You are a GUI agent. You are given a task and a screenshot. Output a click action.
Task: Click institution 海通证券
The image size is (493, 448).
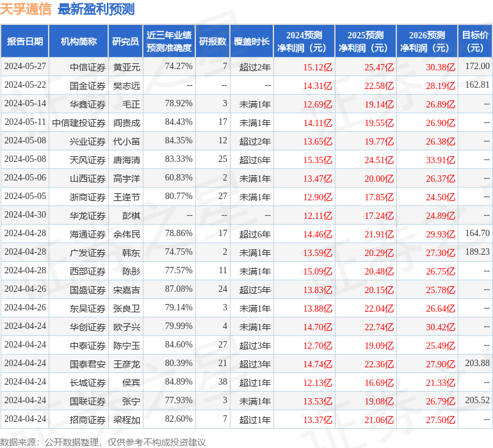(x=88, y=234)
